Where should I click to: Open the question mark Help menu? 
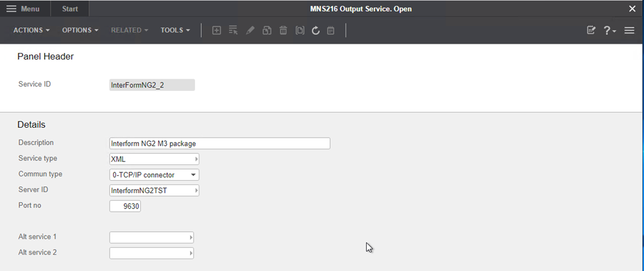click(x=609, y=30)
